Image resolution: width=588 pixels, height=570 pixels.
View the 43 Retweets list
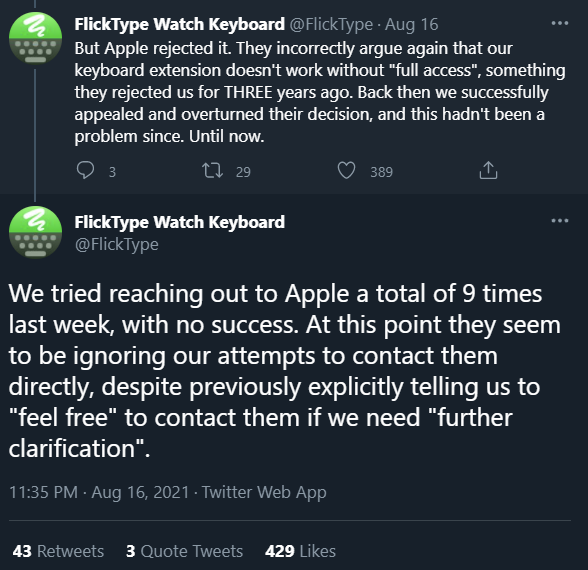click(58, 551)
